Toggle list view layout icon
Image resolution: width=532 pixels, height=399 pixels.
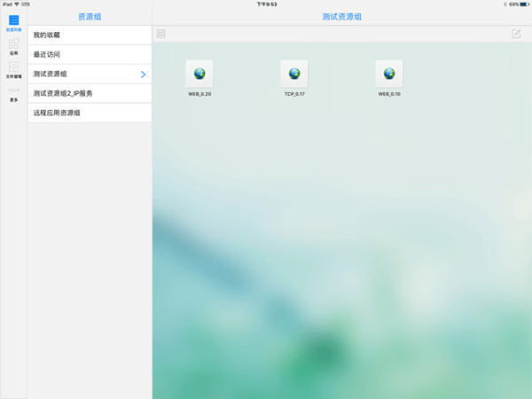160,34
